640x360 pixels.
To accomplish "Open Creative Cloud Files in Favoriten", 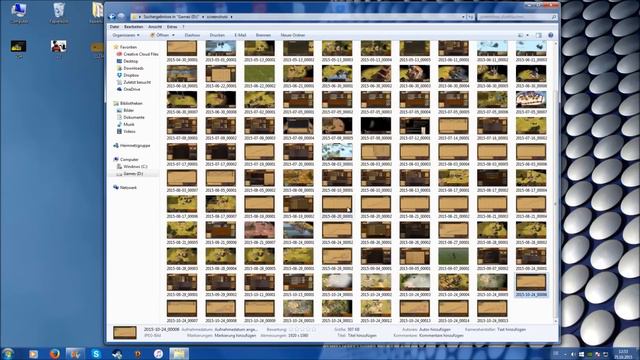I will pyautogui.click(x=137, y=54).
